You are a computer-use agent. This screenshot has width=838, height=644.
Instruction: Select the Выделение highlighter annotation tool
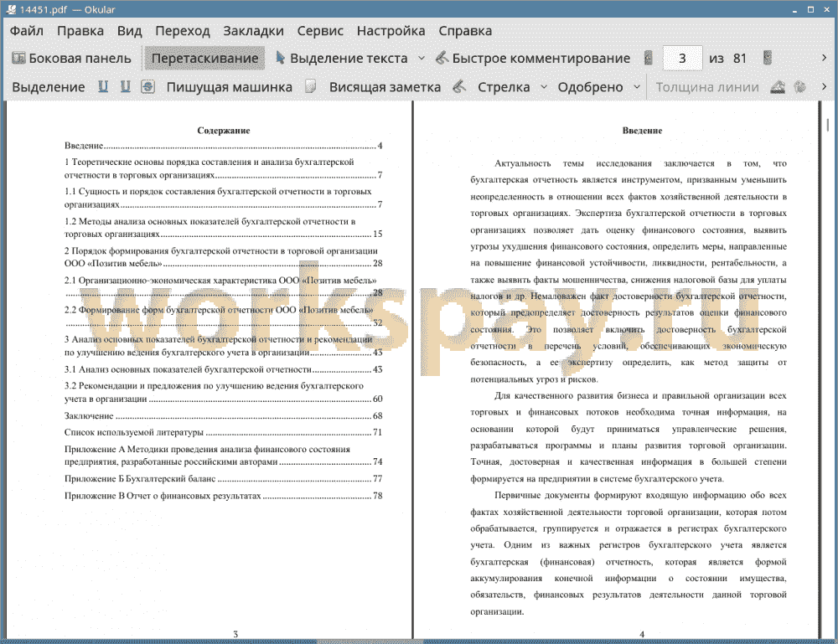coord(48,87)
